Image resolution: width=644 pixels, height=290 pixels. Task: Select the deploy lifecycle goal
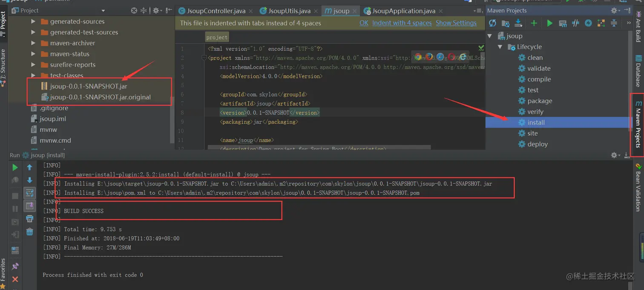coord(533,144)
